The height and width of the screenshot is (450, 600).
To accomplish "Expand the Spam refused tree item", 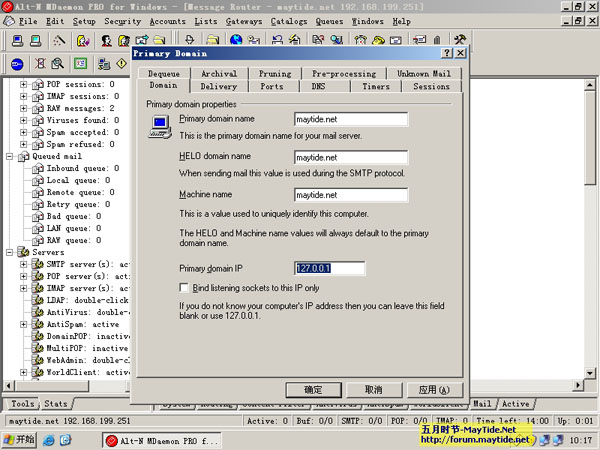I will coord(24,145).
